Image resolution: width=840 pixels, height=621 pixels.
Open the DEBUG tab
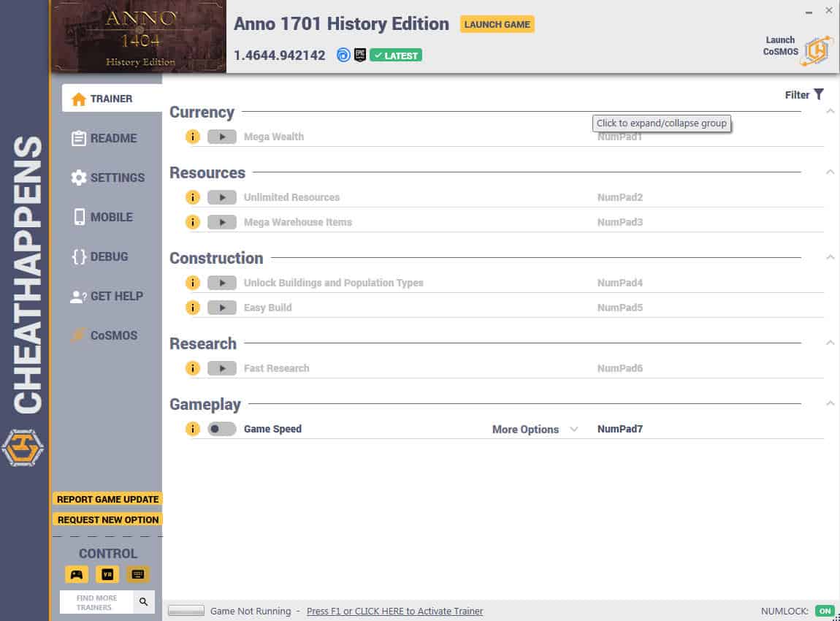point(100,256)
